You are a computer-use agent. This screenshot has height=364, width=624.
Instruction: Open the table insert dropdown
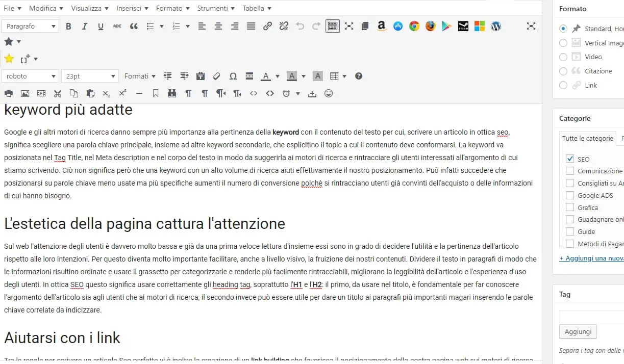(x=338, y=76)
